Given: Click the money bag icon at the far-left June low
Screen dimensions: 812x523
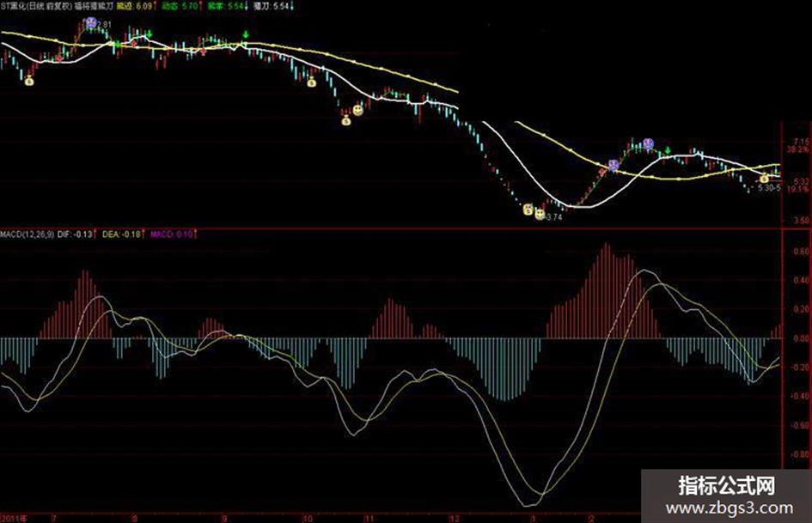Looking at the screenshot, I should (29, 80).
